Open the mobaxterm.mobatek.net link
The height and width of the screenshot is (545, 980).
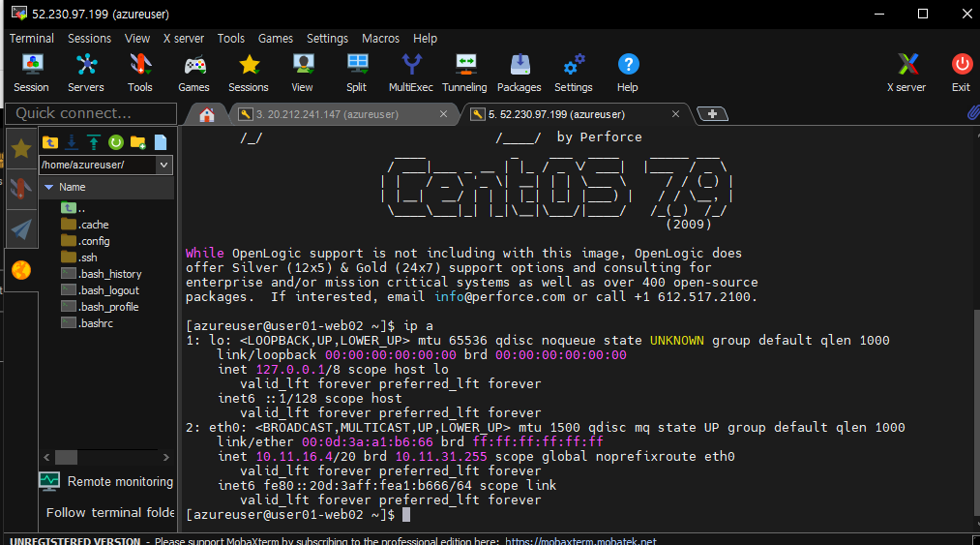click(580, 540)
